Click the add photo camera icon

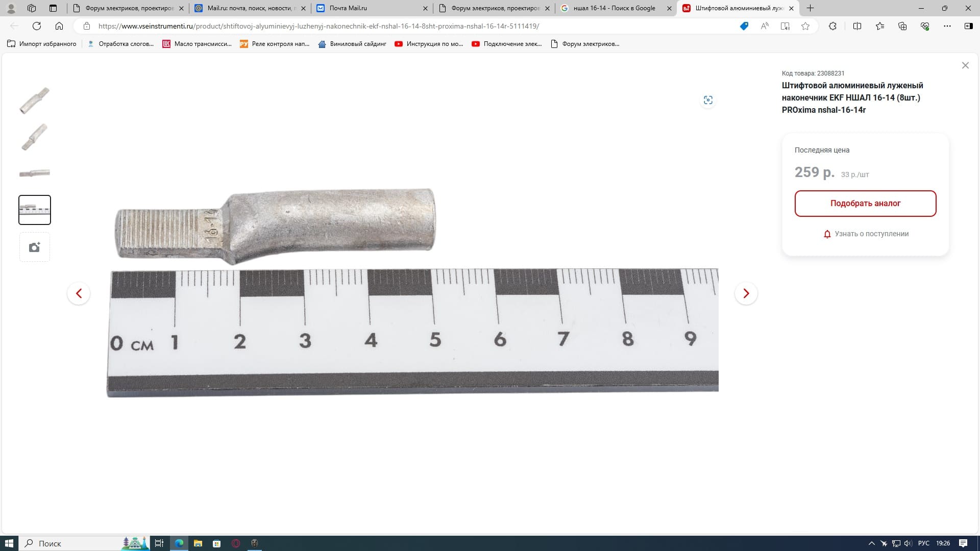35,247
